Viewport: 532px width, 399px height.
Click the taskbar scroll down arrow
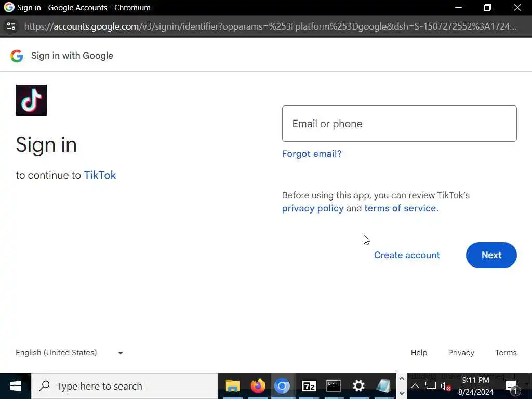coord(402,393)
